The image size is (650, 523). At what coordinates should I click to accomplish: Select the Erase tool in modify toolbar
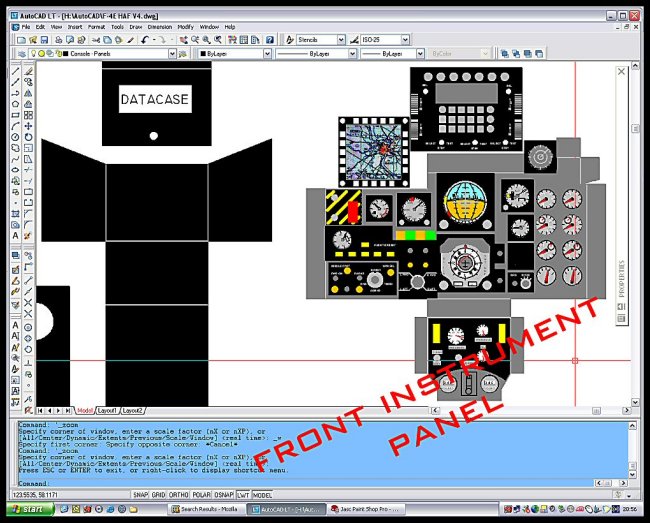29,72
